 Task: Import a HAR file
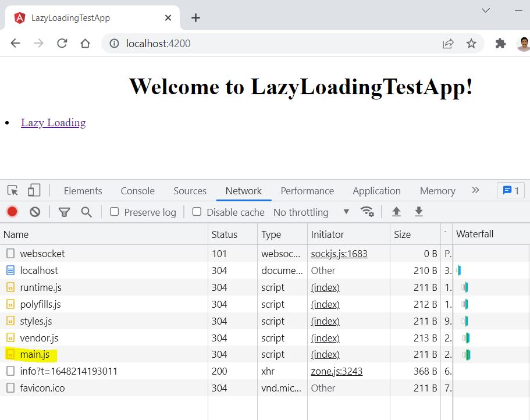tap(396, 212)
